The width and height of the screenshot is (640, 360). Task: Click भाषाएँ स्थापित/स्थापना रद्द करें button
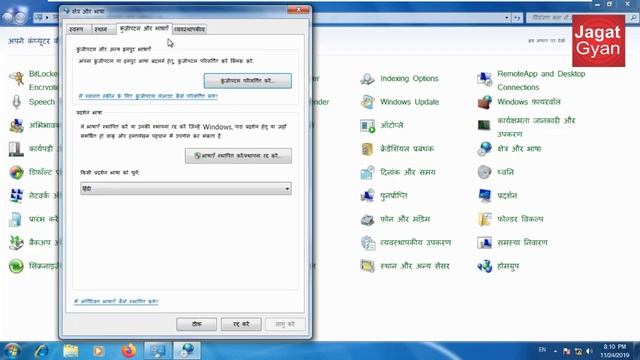coord(238,156)
